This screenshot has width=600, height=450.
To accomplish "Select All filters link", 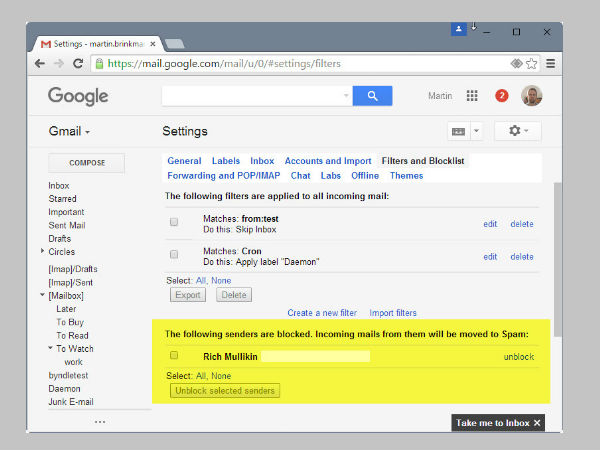I will click(x=201, y=281).
